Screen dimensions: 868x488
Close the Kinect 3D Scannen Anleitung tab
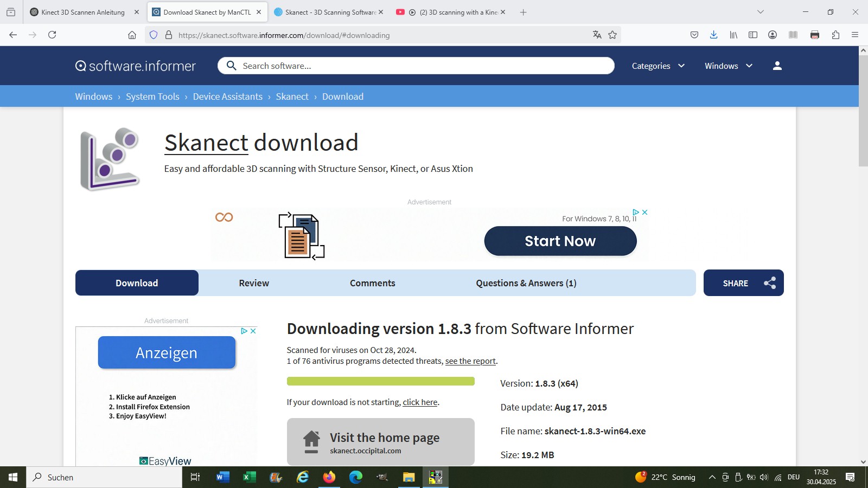coord(136,12)
